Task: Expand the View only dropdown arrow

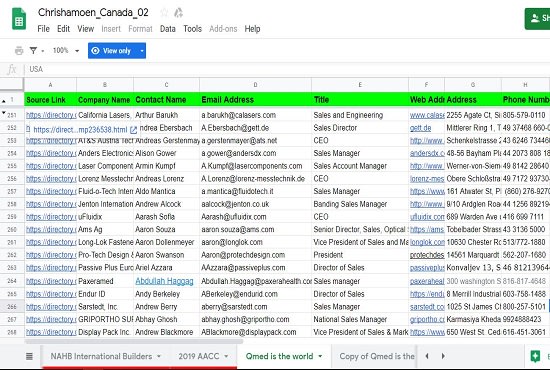Action: [x=142, y=51]
